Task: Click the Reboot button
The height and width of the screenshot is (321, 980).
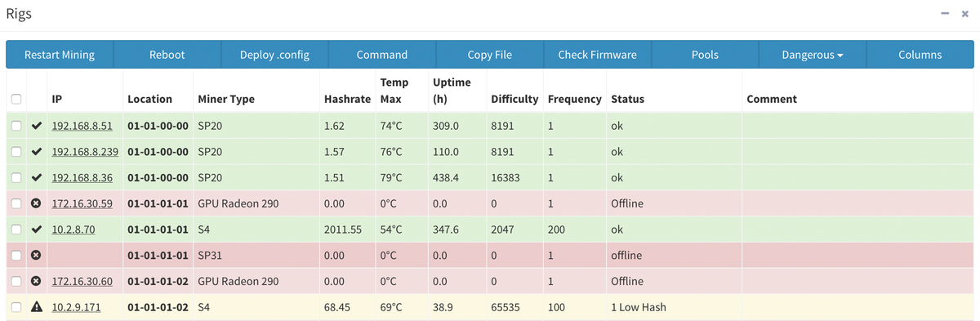Action: 167,55
